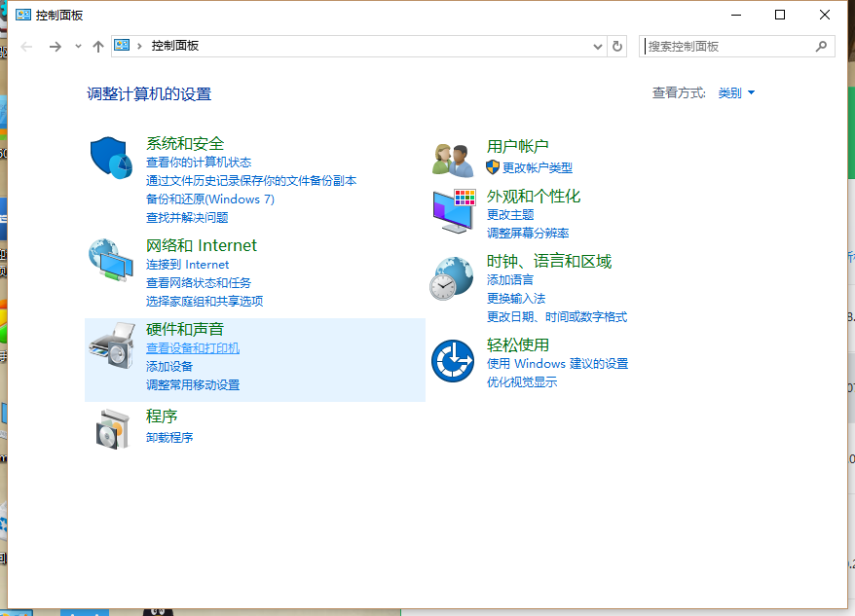
Task: Click the 优化视觉显示 link
Action: click(x=522, y=382)
